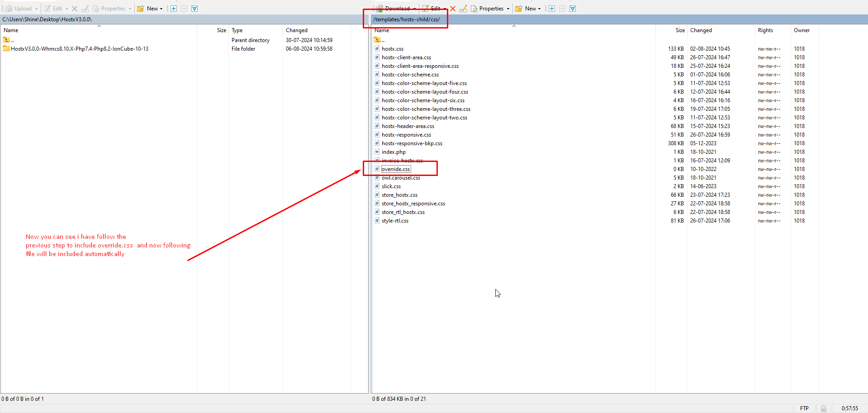Open the local New dropdown arrow

point(161,9)
